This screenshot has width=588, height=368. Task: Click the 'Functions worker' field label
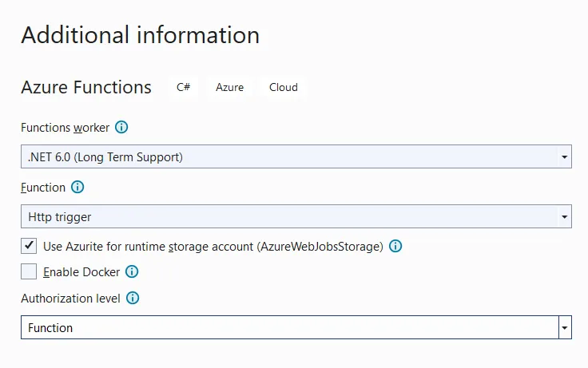tap(65, 128)
